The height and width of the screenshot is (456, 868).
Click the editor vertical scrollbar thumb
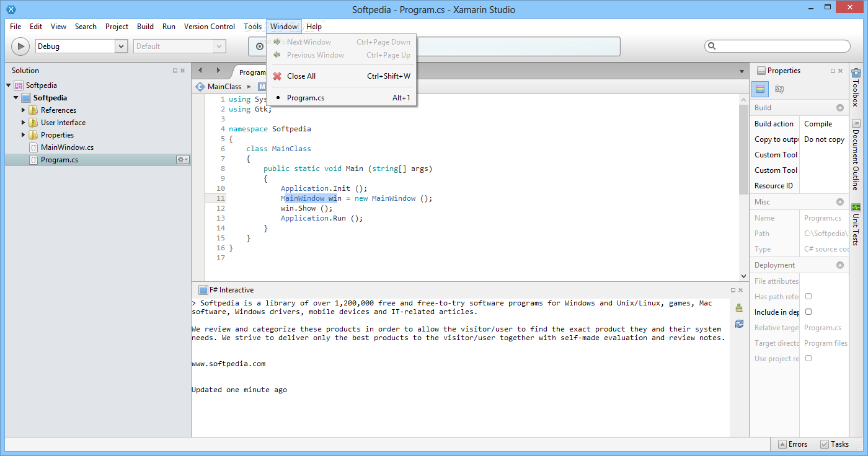(x=743, y=150)
